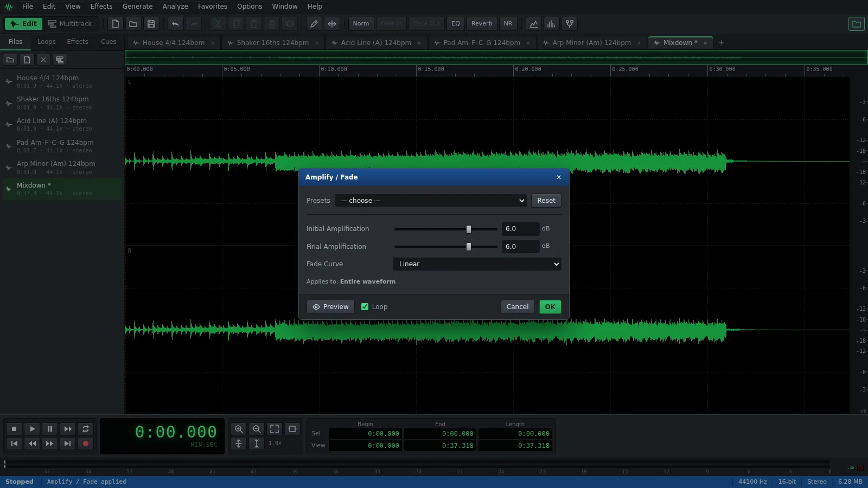The image size is (868, 488).
Task: Open the Cues panel tab
Action: click(x=108, y=42)
